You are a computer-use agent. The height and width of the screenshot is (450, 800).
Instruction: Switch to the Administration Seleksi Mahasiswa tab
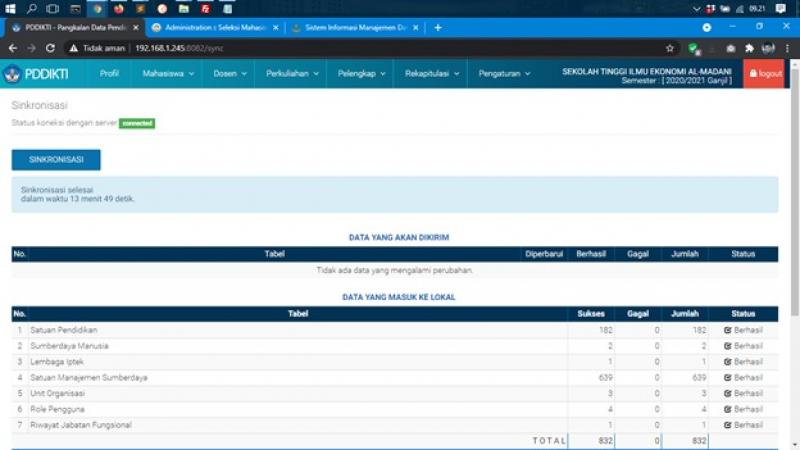(208, 27)
